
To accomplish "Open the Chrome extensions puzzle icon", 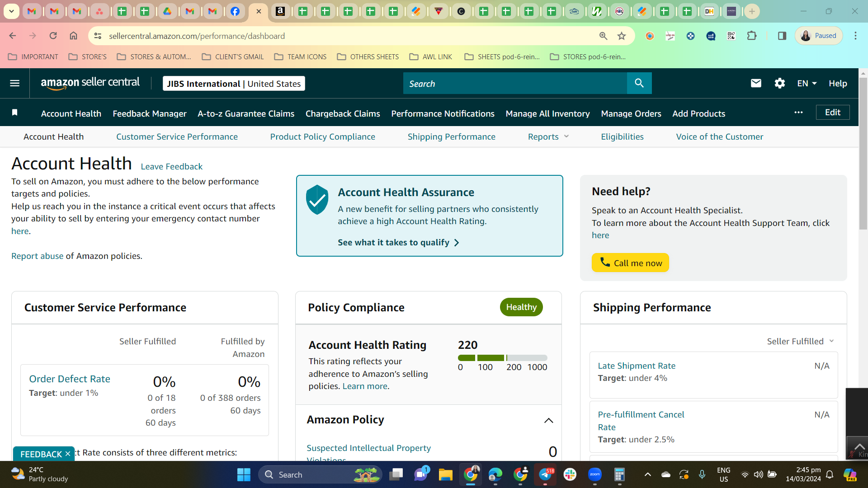I will [752, 36].
